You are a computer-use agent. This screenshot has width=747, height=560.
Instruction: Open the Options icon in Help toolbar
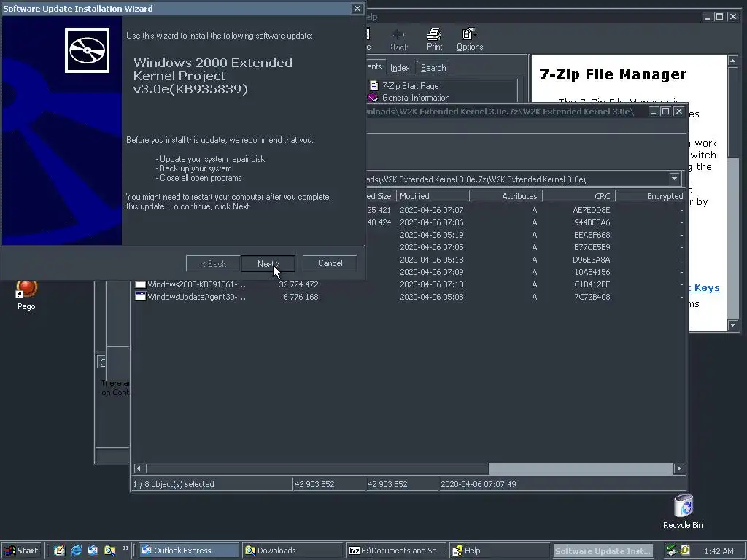pyautogui.click(x=469, y=34)
